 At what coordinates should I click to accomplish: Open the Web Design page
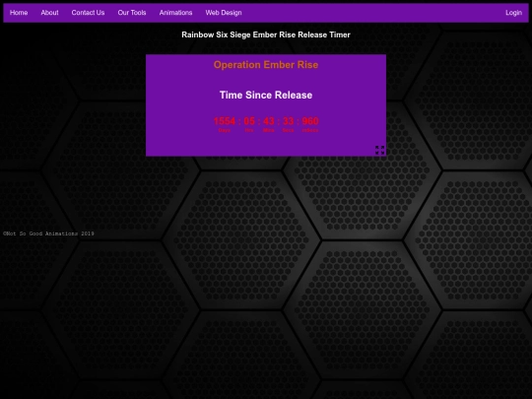coord(224,13)
